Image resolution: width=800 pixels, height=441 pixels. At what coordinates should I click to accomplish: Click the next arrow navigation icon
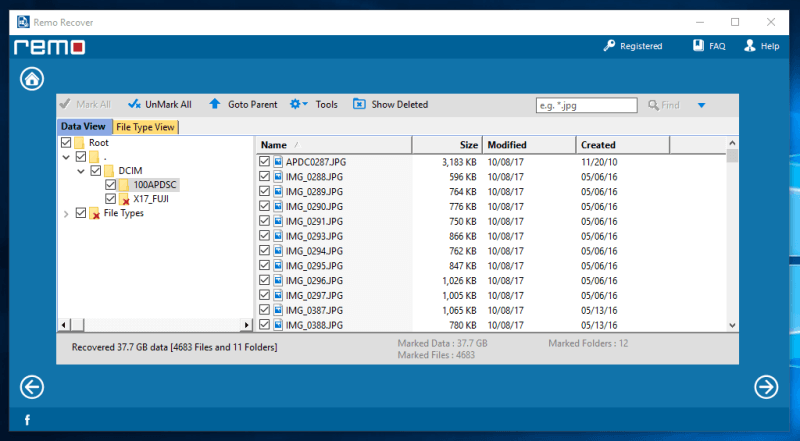(766, 387)
